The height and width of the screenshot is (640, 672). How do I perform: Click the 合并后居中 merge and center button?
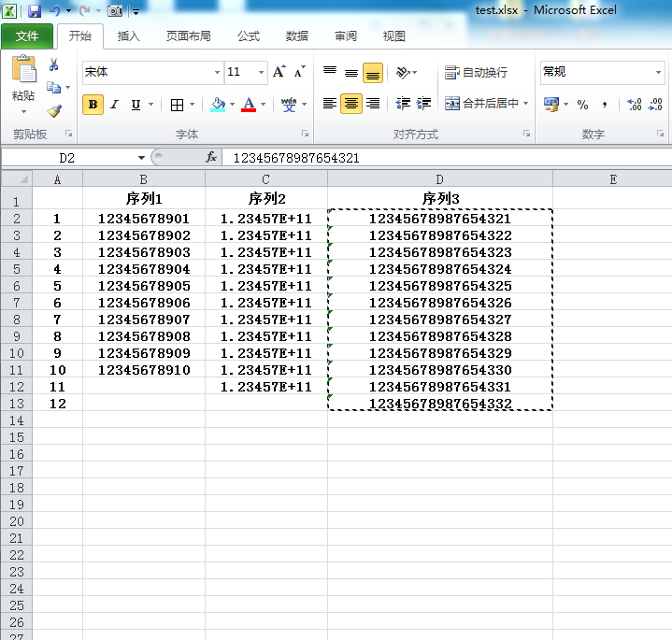[x=481, y=104]
